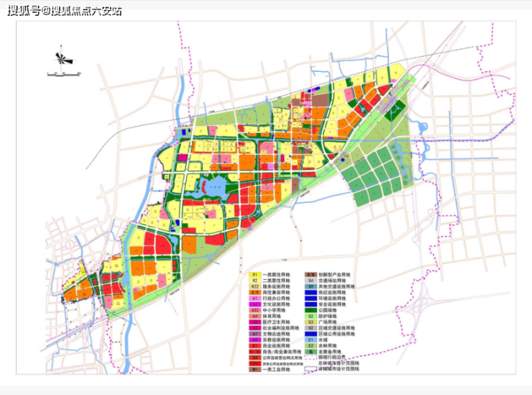Select the beige R22 legend swatch
This screenshot has width=532, height=395.
254,286
